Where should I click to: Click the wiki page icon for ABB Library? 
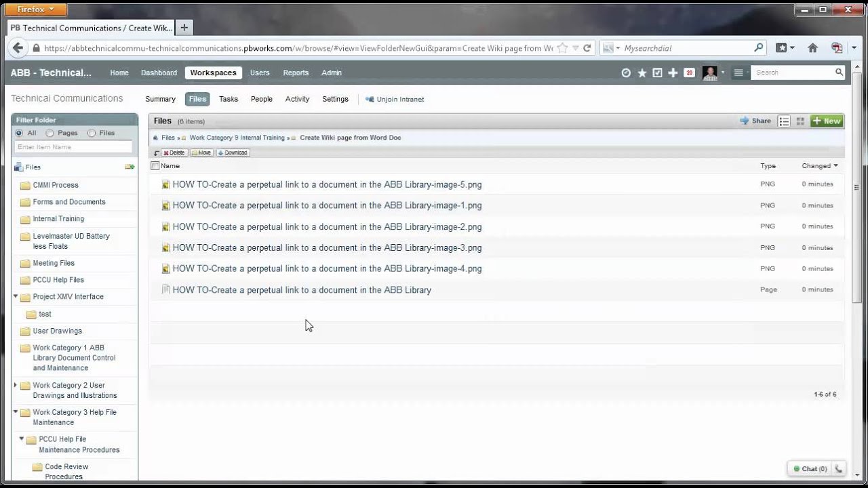coord(165,290)
